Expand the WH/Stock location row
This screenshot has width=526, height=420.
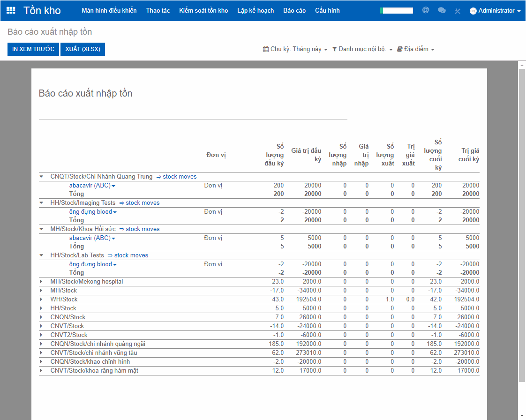(41, 300)
